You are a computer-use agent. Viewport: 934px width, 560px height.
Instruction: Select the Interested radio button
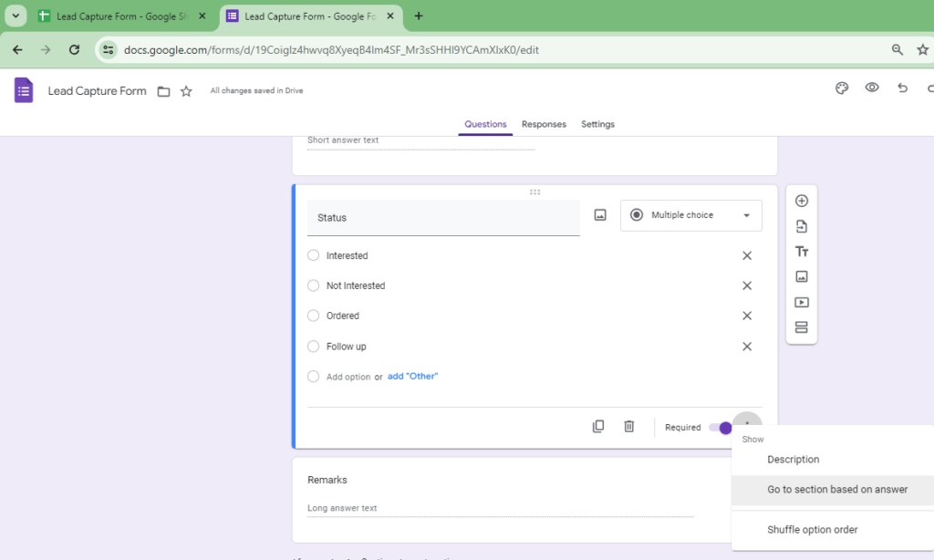pos(314,255)
